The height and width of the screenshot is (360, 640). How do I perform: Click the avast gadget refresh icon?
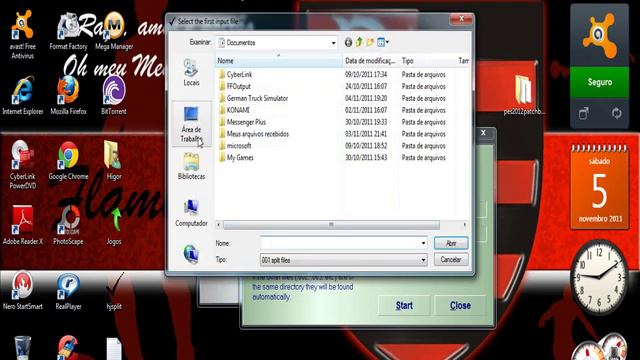pyautogui.click(x=617, y=113)
